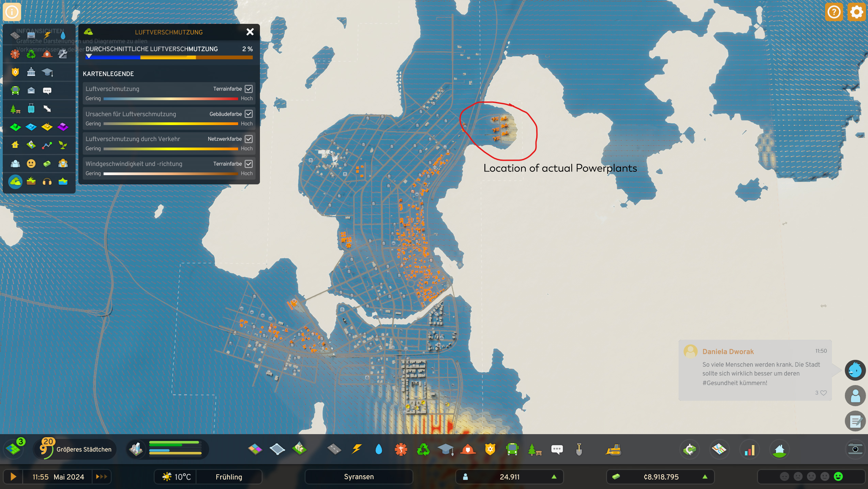Open the Economy panel with money icon

click(690, 449)
